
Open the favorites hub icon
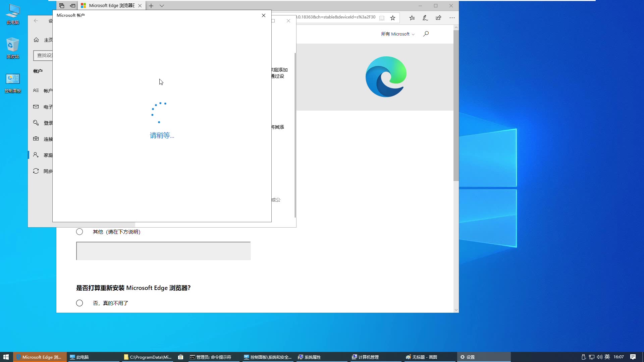[412, 18]
